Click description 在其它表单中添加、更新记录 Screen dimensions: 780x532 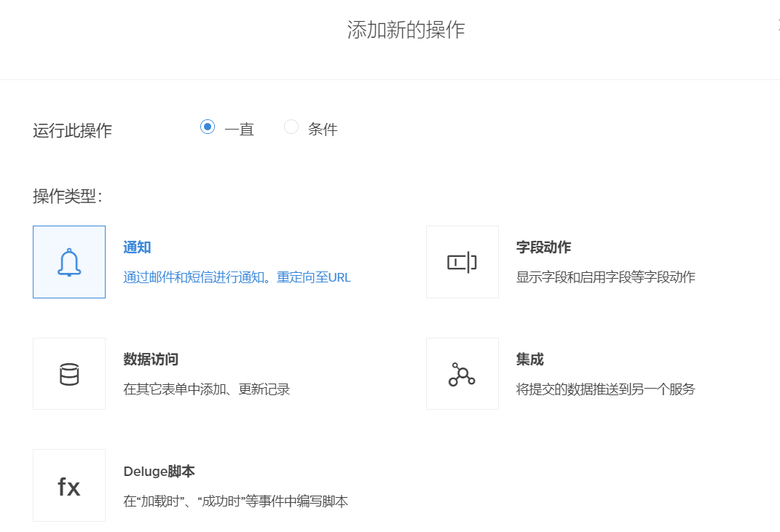tap(207, 389)
